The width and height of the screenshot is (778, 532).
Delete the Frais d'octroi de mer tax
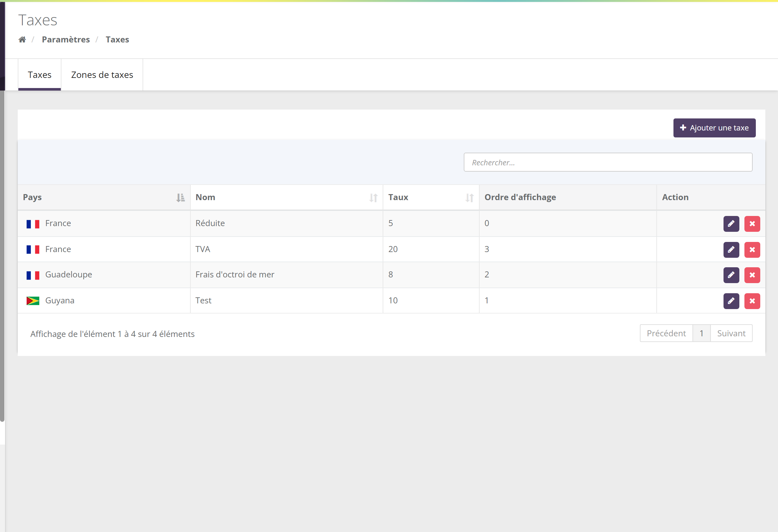point(752,275)
